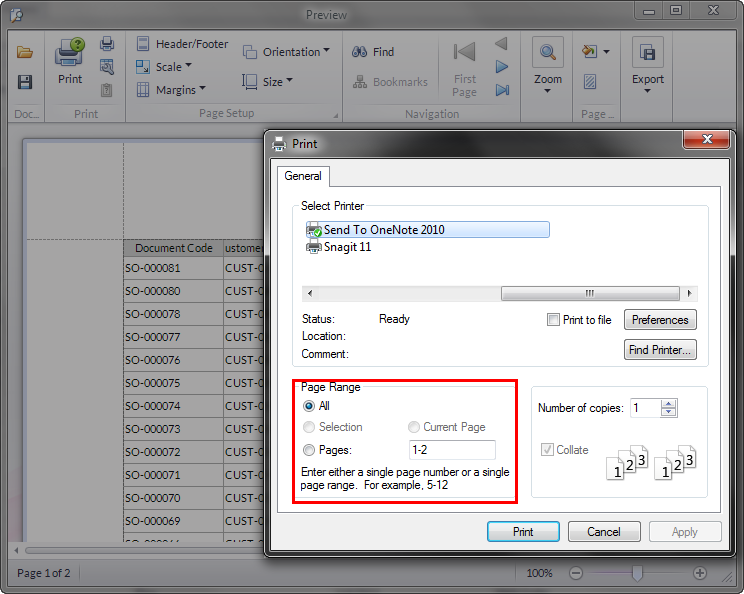The width and height of the screenshot is (744, 594).
Task: Click the Find binoculars icon
Action: click(360, 52)
